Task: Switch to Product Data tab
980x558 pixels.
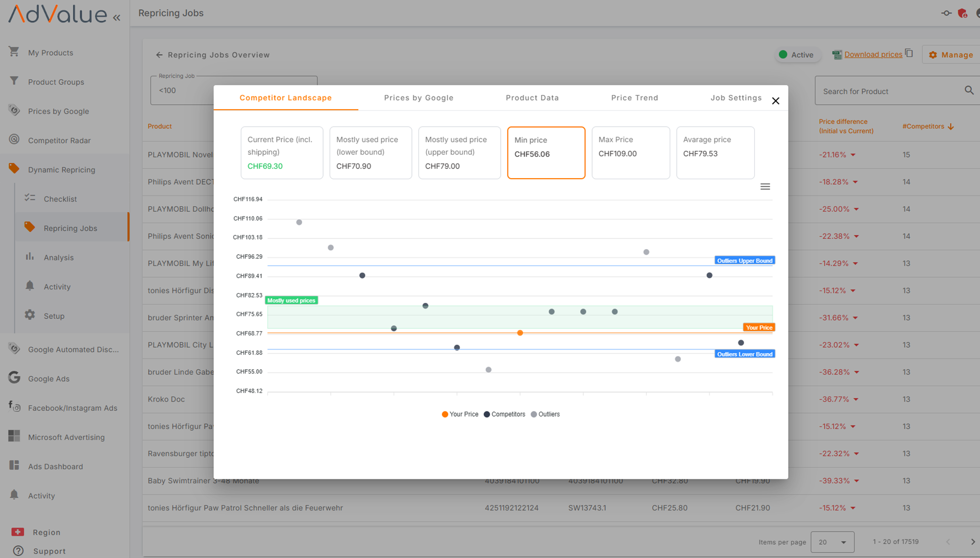Action: click(x=532, y=98)
